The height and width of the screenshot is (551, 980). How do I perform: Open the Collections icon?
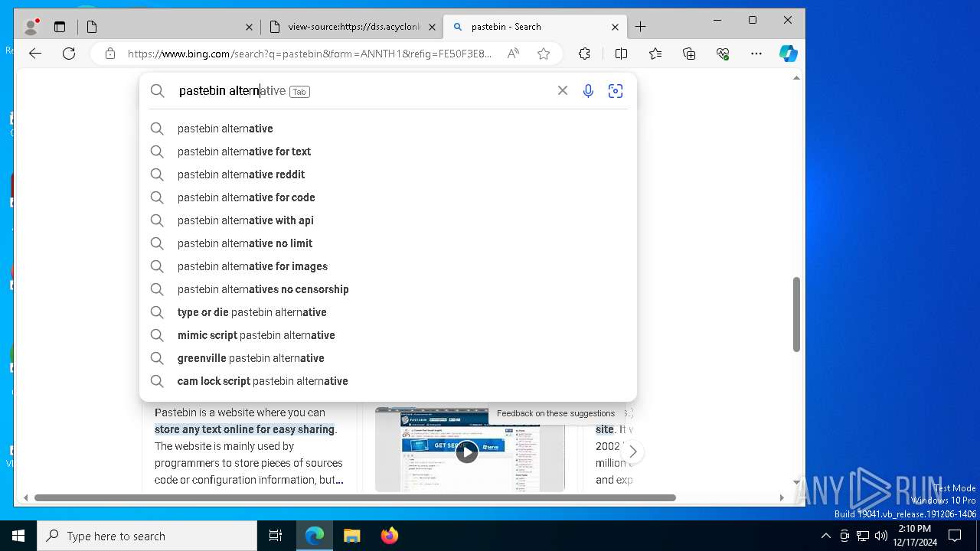click(x=689, y=54)
